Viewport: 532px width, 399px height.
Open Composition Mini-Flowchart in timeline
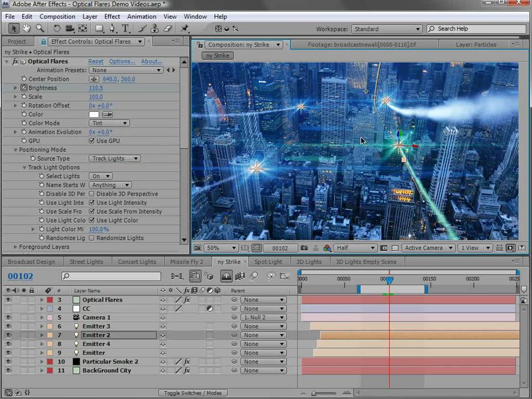coord(177,276)
